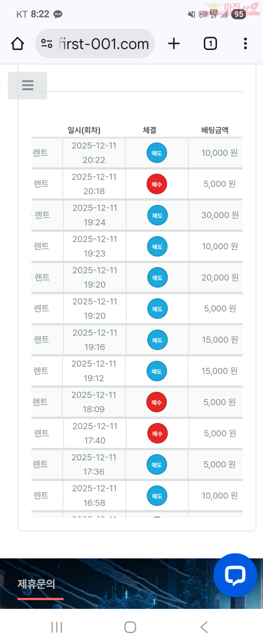Screen dimensions: 263x644
Task: Tap the browser home icon
Action: [17, 43]
